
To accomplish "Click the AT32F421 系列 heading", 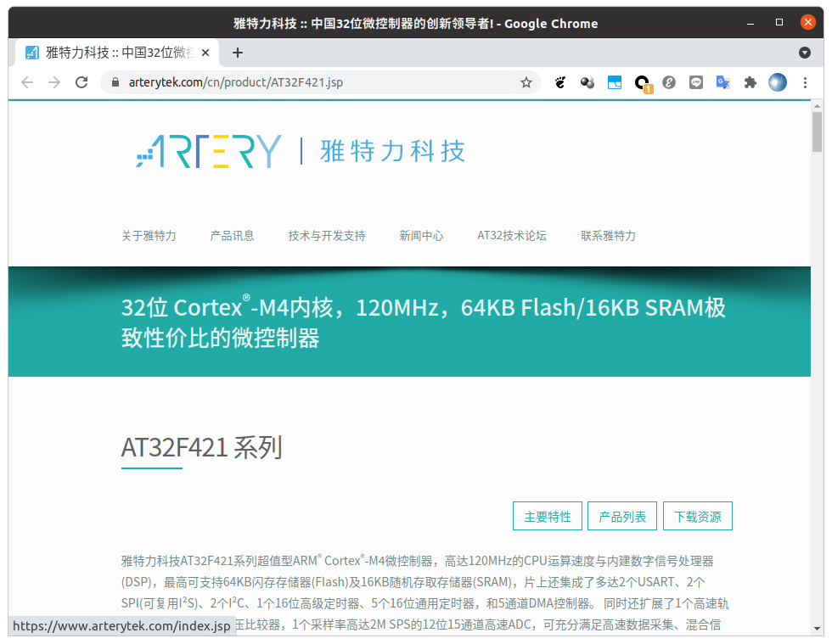I will (x=202, y=447).
